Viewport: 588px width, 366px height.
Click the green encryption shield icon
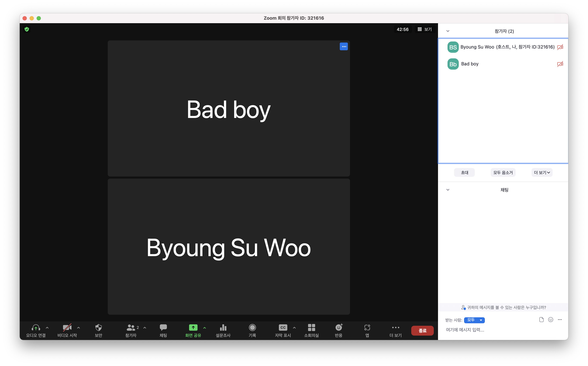(27, 29)
